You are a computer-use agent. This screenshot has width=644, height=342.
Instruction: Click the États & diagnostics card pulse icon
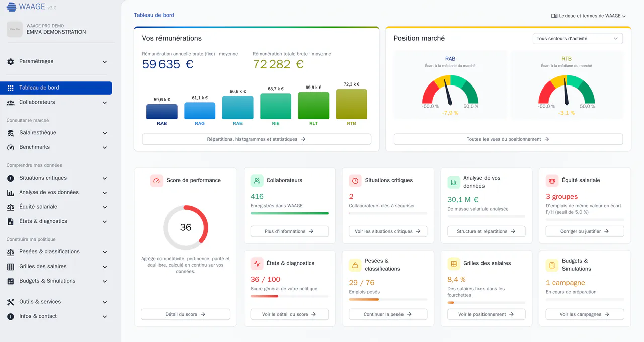[257, 264]
